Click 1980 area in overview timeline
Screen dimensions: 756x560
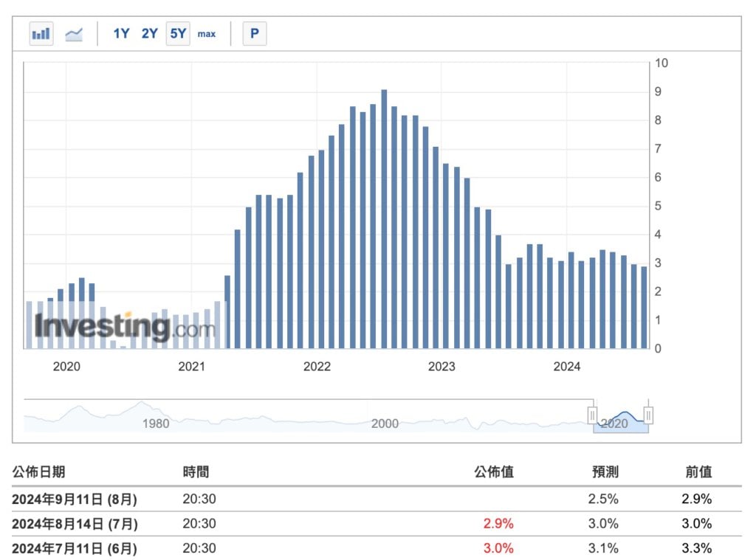156,424
